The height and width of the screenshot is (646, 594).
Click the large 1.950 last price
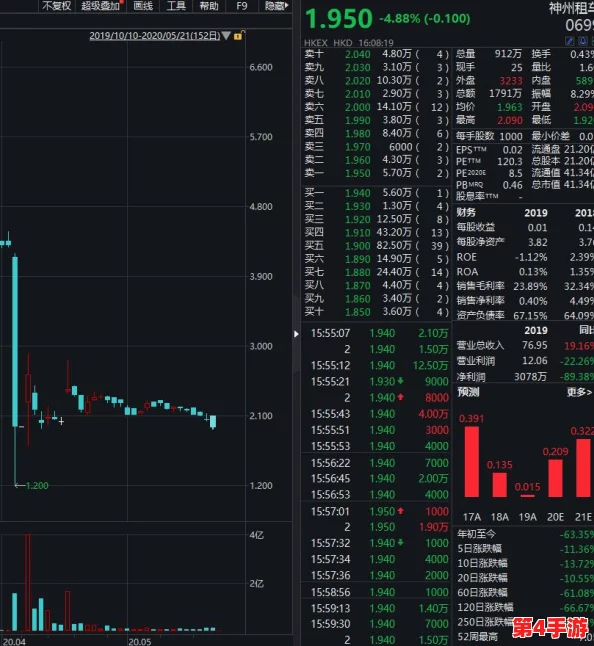click(339, 19)
